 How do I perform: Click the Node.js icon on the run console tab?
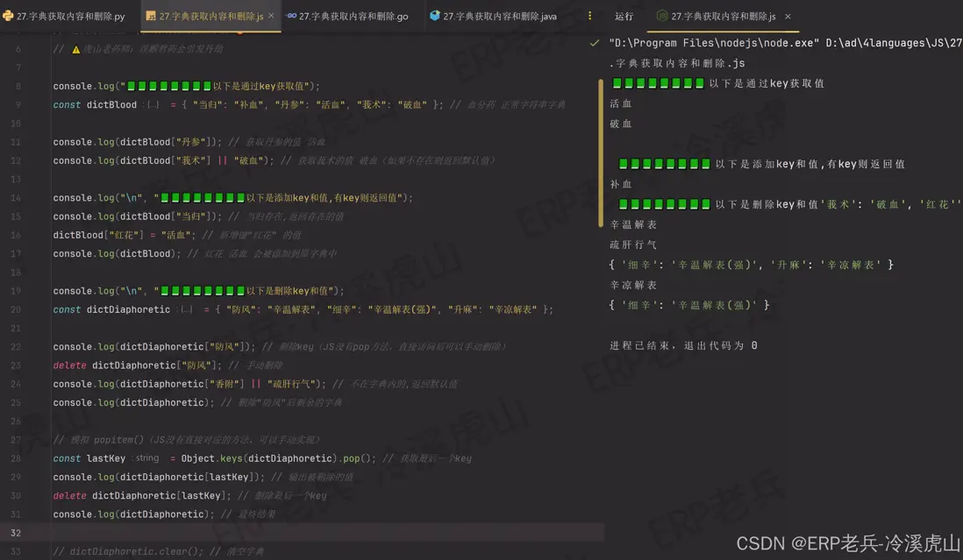(x=660, y=15)
